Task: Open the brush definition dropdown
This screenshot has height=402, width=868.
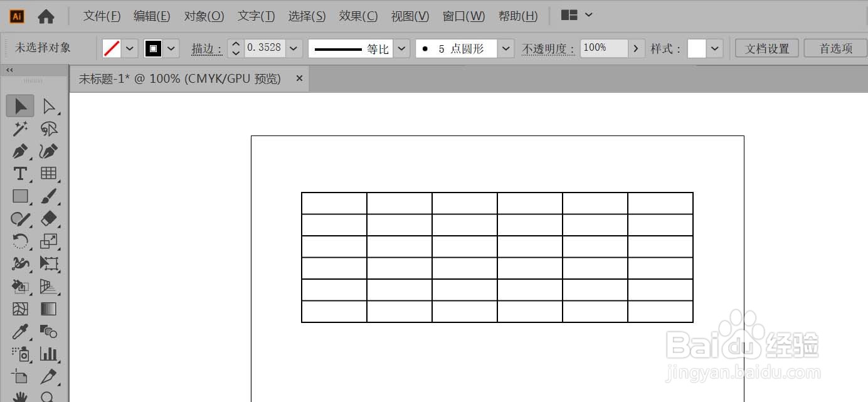Action: [x=506, y=48]
